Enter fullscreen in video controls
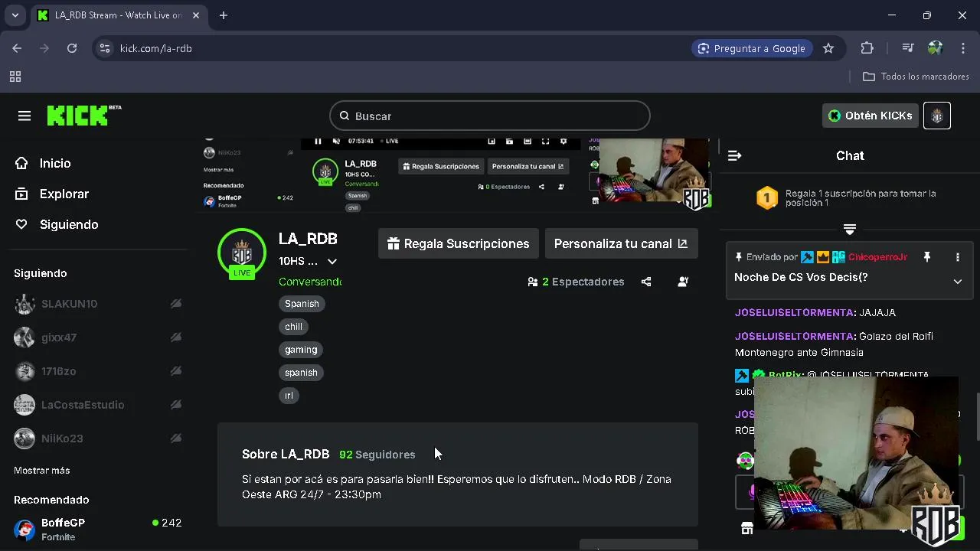This screenshot has width=980, height=551. pyautogui.click(x=545, y=141)
